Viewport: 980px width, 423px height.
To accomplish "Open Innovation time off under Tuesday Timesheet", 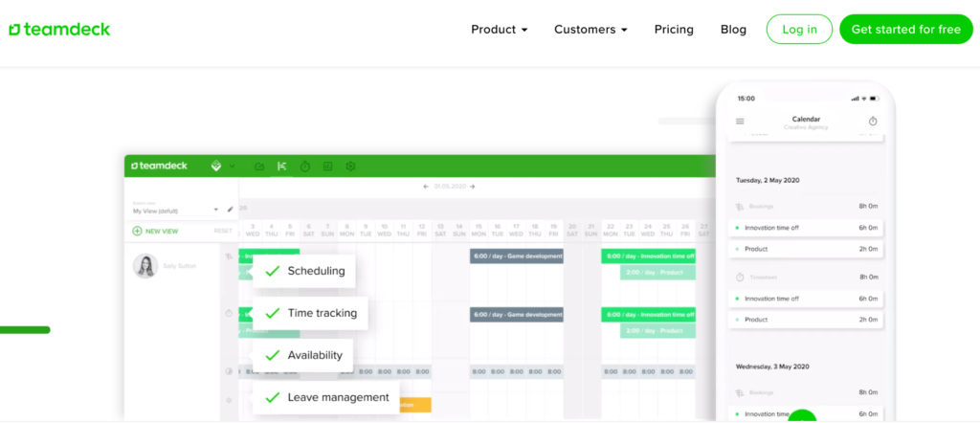I will (x=806, y=299).
